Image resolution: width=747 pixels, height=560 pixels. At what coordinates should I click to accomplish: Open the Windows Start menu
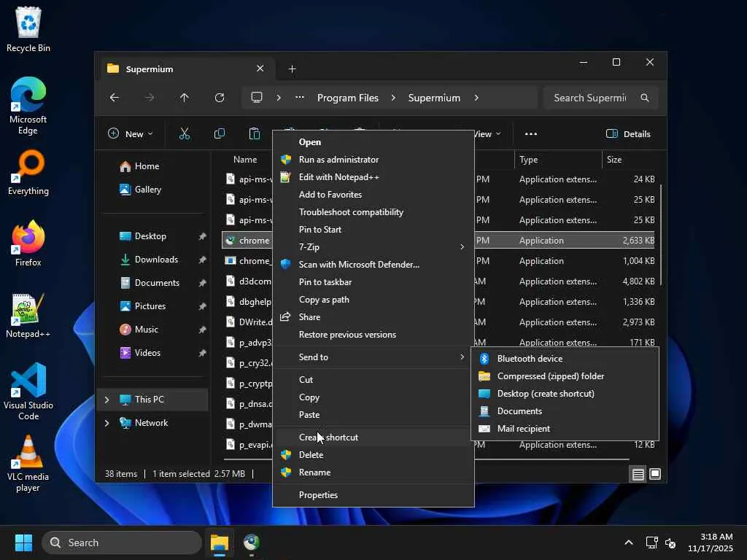point(23,542)
